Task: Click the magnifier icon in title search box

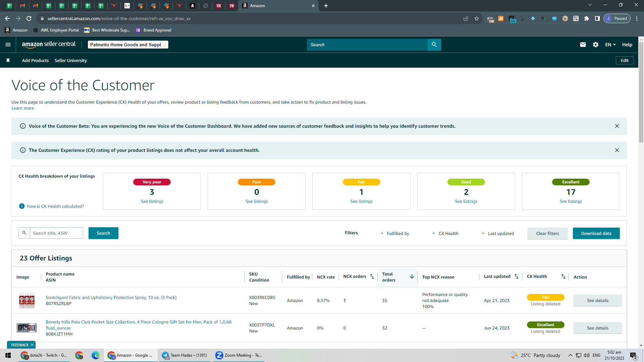Action: [x=24, y=233]
